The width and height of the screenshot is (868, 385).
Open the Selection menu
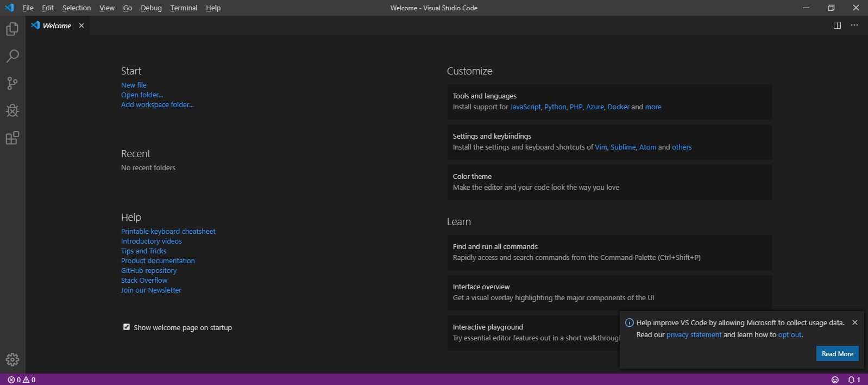point(77,8)
